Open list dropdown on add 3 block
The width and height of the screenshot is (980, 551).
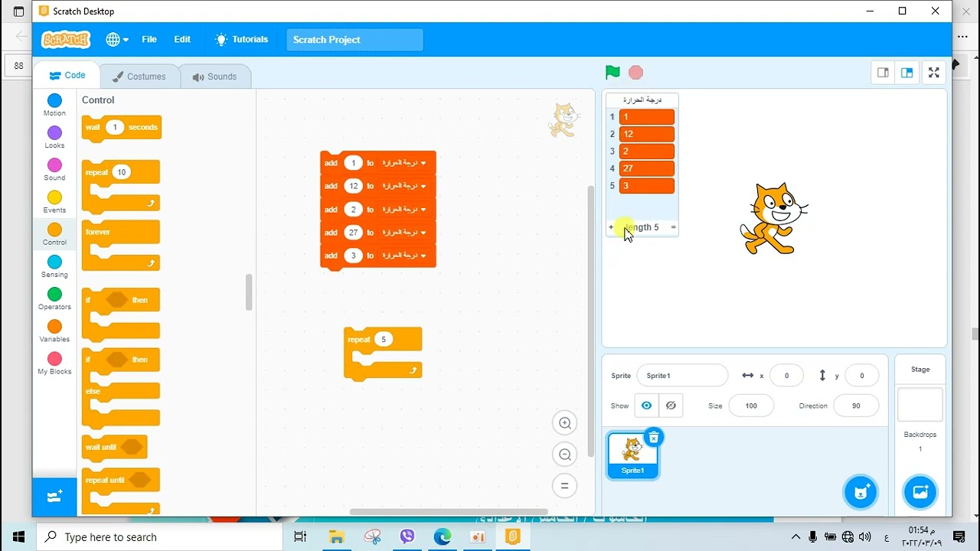tap(403, 256)
